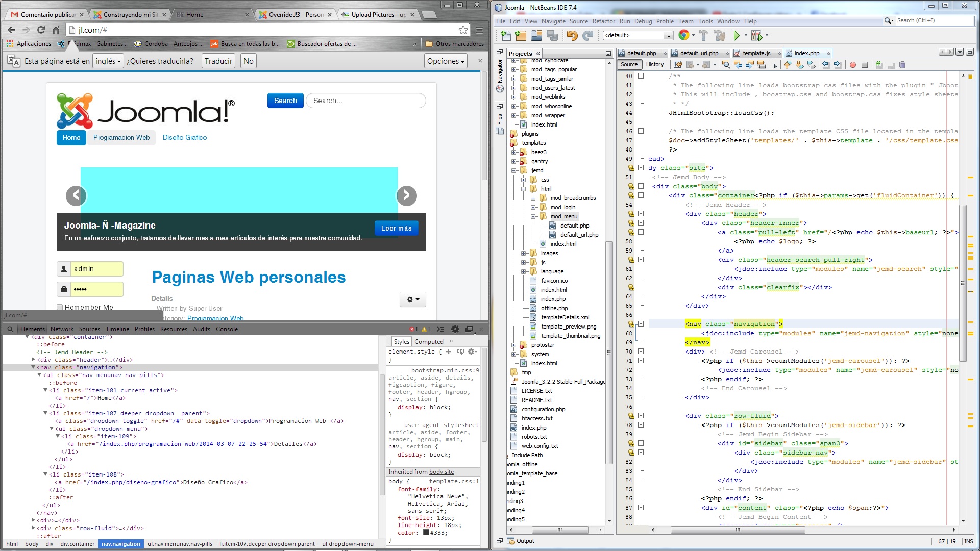Toggle the Remember Me checkbox
This screenshot has height=551, width=980.
(x=60, y=307)
